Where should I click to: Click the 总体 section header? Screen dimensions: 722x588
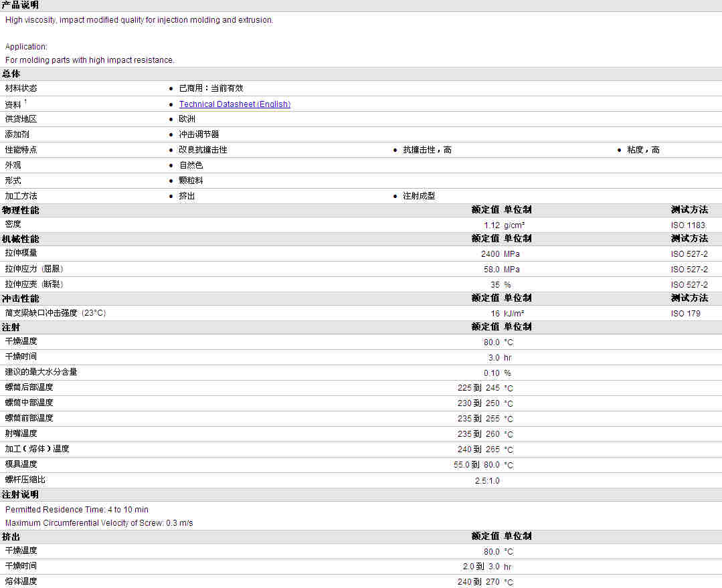(x=11, y=74)
